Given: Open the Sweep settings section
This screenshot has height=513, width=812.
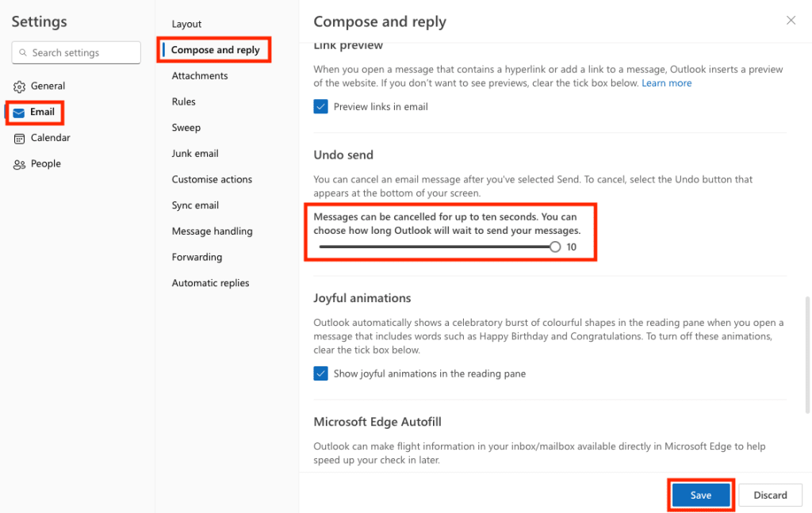Looking at the screenshot, I should [186, 127].
